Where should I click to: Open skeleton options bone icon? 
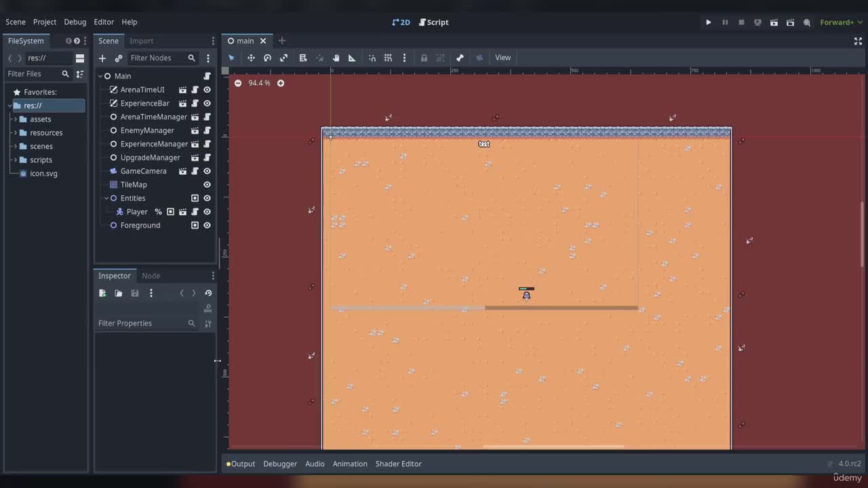coord(460,58)
